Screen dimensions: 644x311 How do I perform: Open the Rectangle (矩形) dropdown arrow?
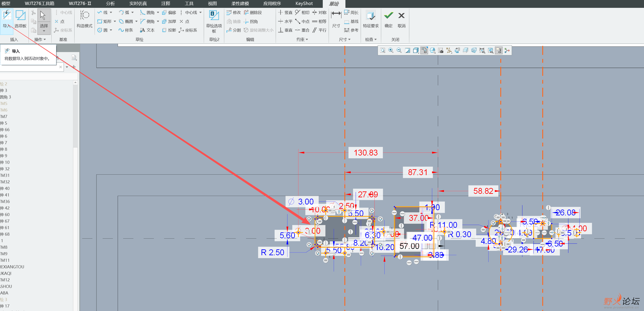pos(115,22)
